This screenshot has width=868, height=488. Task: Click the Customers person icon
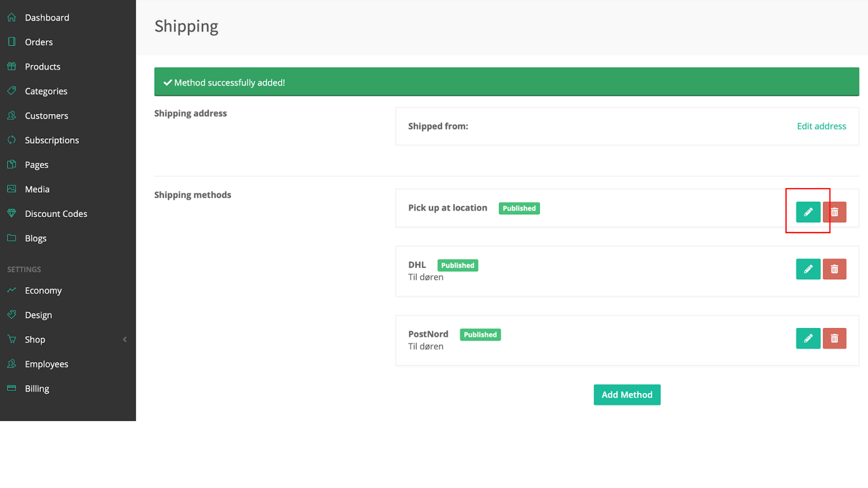coord(11,115)
